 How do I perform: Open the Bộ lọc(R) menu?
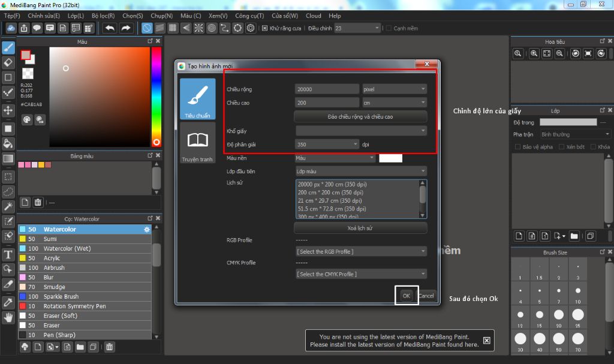(103, 16)
